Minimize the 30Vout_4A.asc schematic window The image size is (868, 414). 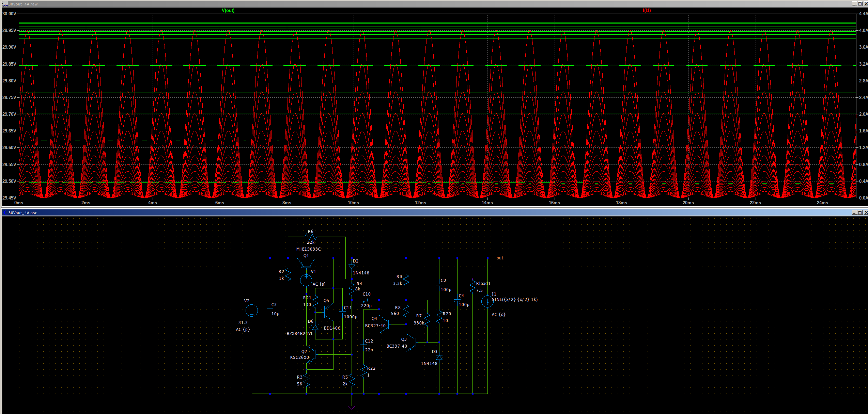pyautogui.click(x=854, y=212)
